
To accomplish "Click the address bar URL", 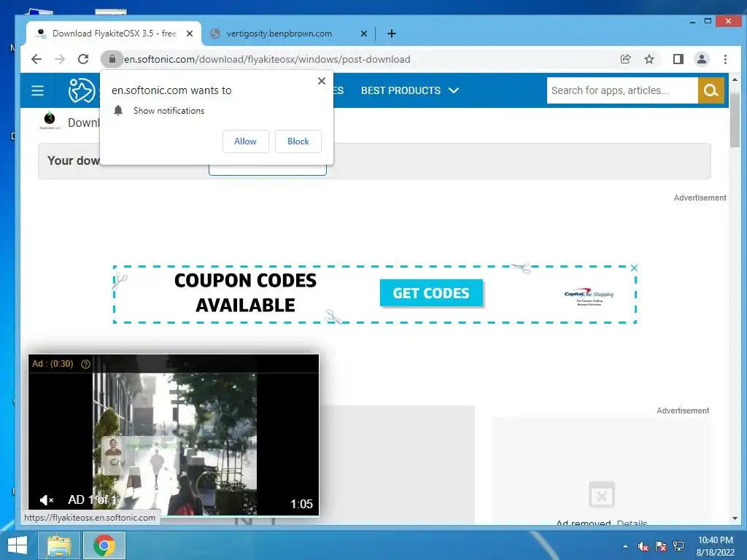I will pyautogui.click(x=267, y=59).
